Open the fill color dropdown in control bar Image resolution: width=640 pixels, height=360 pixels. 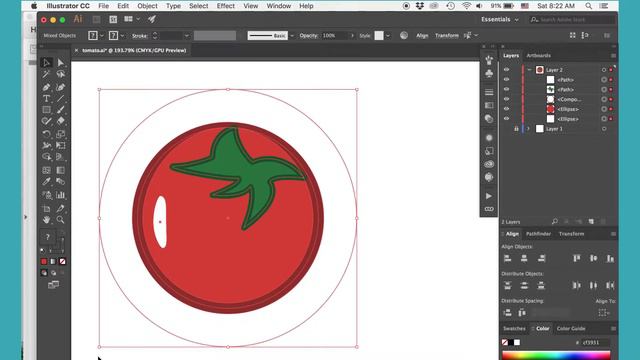coord(102,36)
